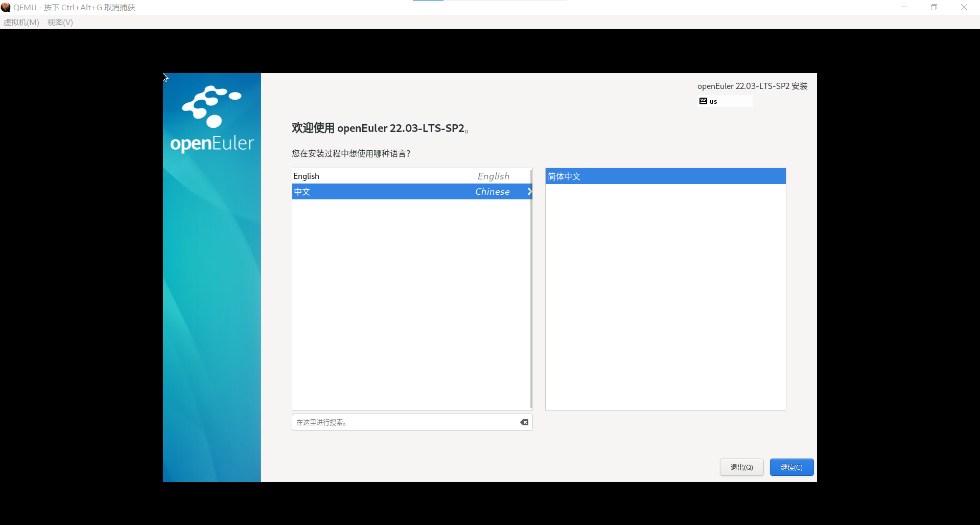Viewport: 980px width, 525px height.
Task: Clear the search field with backspace icon
Action: pyautogui.click(x=524, y=422)
